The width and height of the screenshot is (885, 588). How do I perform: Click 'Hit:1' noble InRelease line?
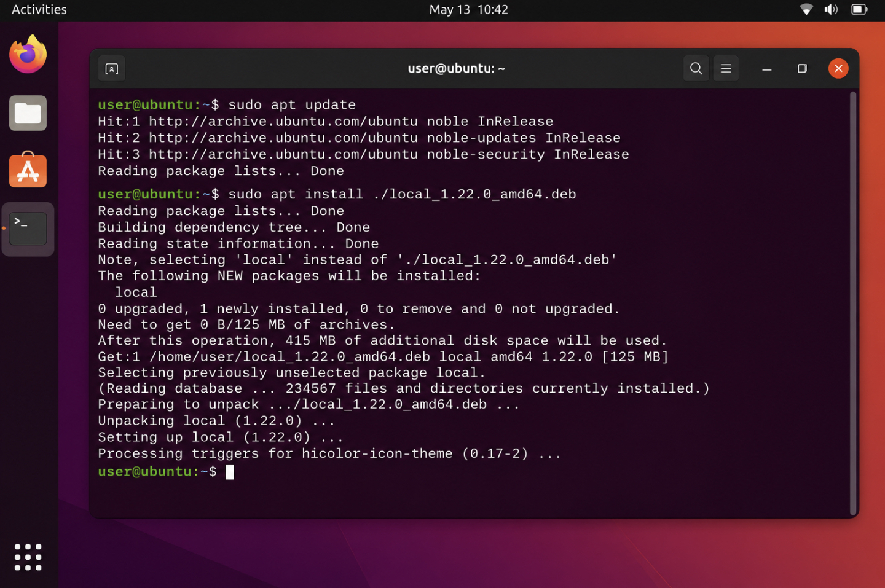[x=325, y=121]
